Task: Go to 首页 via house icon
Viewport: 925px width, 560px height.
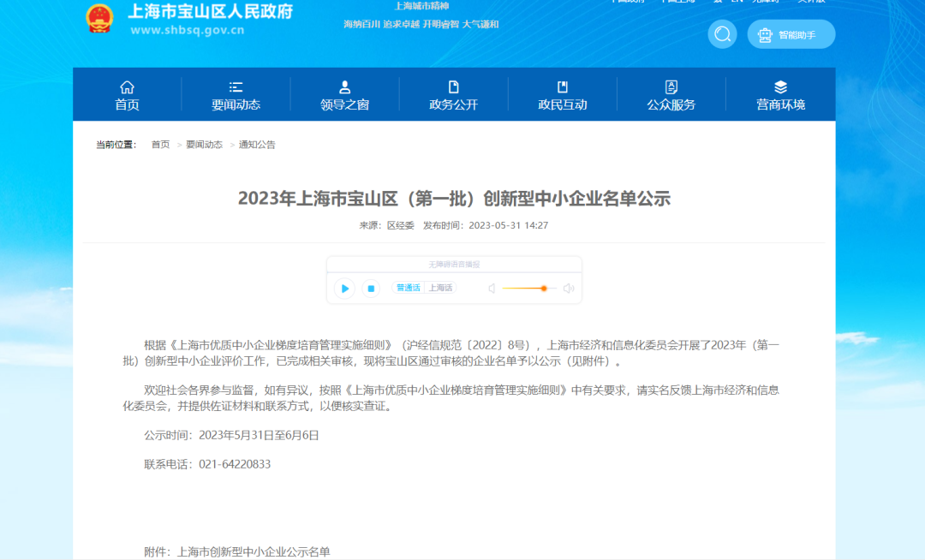Action: point(127,87)
